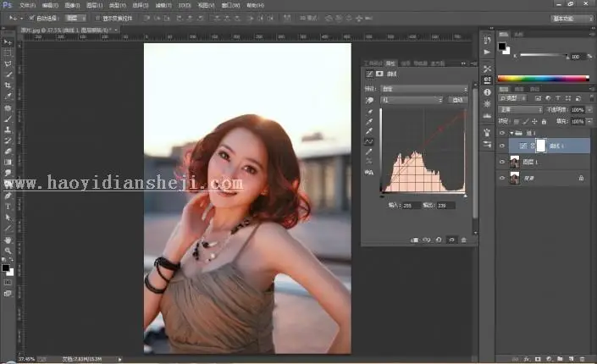Toggle adjustment visibility in Properties footer

pos(451,240)
